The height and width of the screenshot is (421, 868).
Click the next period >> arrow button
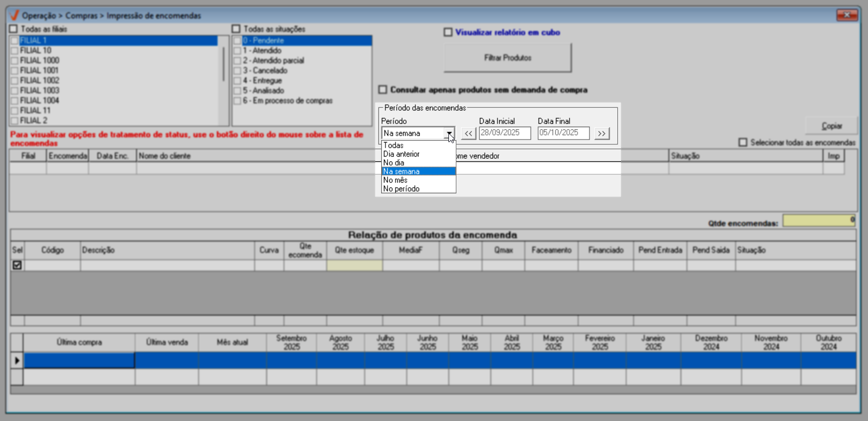(x=602, y=134)
